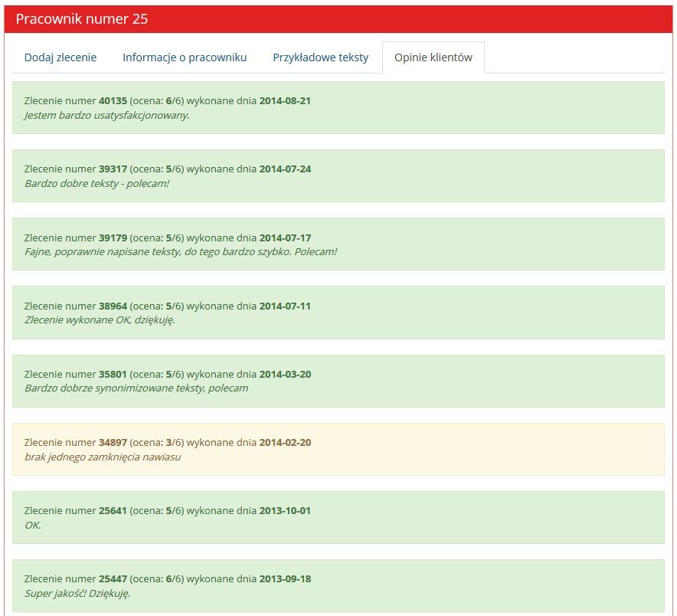Click the date 2014-08-21
The width and height of the screenshot is (677, 616).
(x=285, y=100)
